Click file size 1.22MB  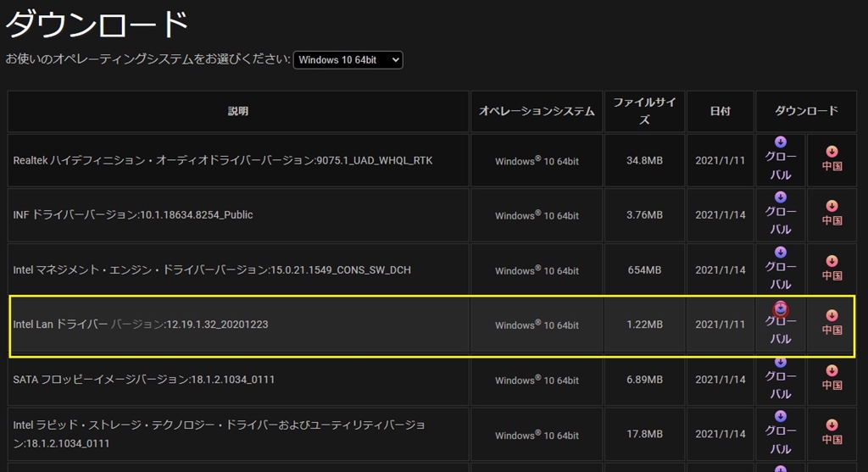[644, 325]
